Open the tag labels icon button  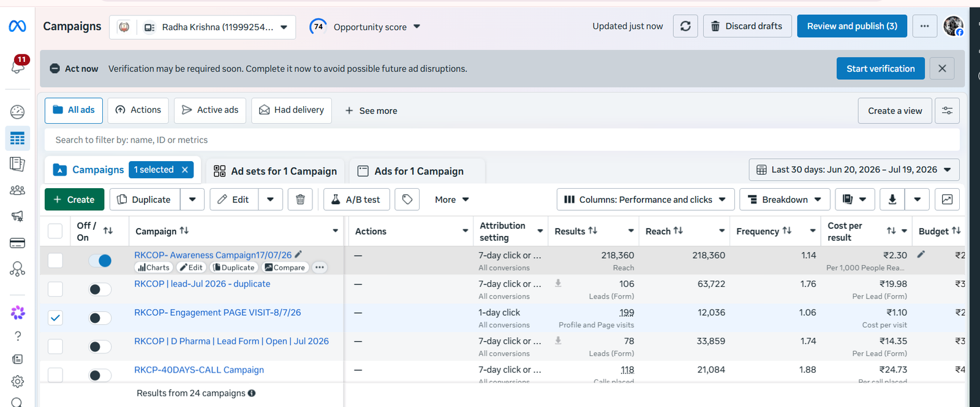[407, 200]
